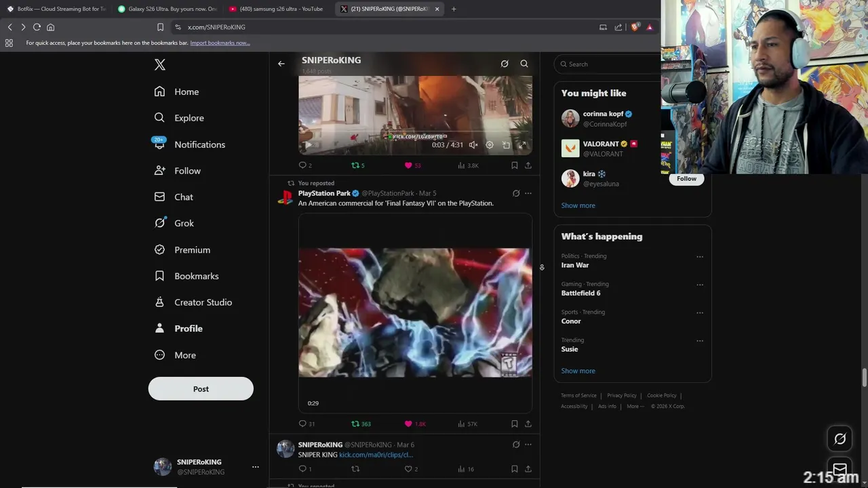Open Explore page
This screenshot has width=868, height=488.
click(x=179, y=118)
